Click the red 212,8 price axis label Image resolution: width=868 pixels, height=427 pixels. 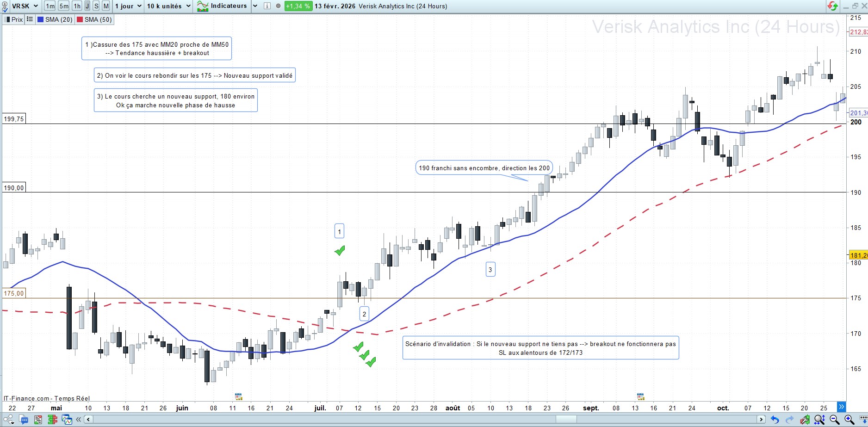pyautogui.click(x=859, y=32)
